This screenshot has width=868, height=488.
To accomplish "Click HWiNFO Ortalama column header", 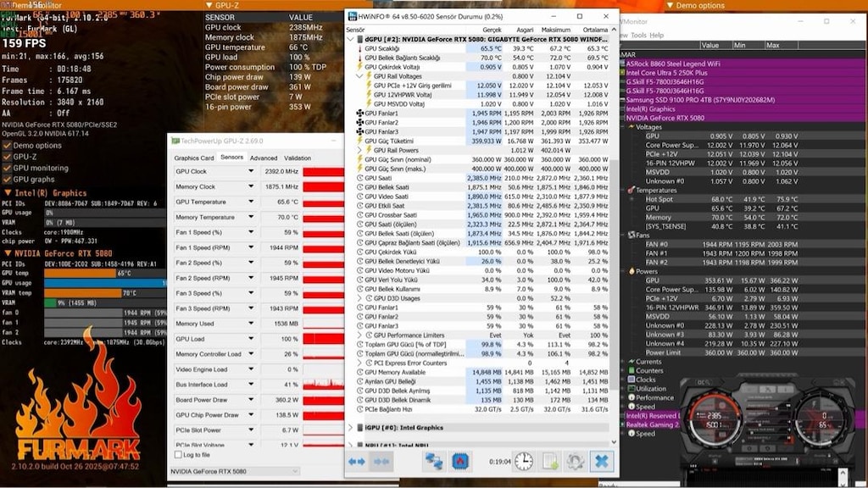I will [594, 30].
